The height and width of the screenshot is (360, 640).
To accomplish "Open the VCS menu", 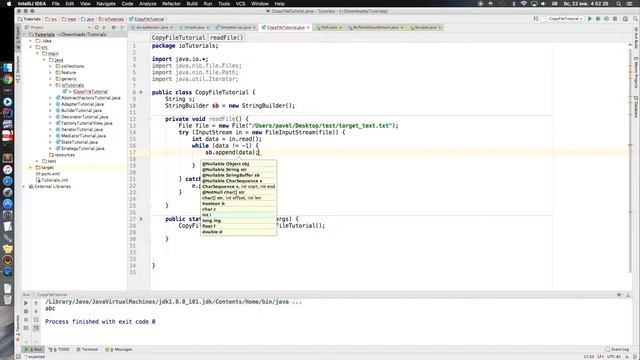I will (240, 4).
